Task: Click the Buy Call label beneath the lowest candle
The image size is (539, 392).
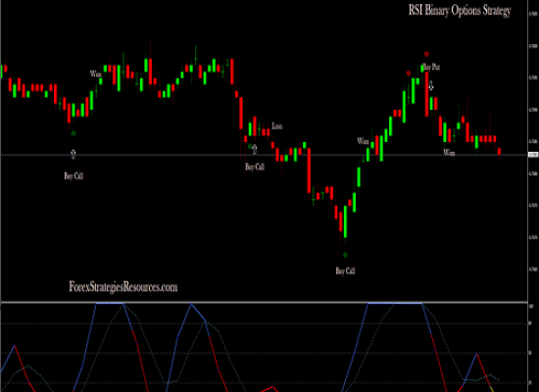Action: click(345, 270)
